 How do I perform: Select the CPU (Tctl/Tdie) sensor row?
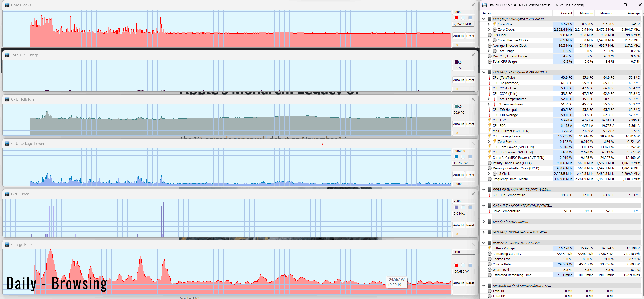coord(561,78)
